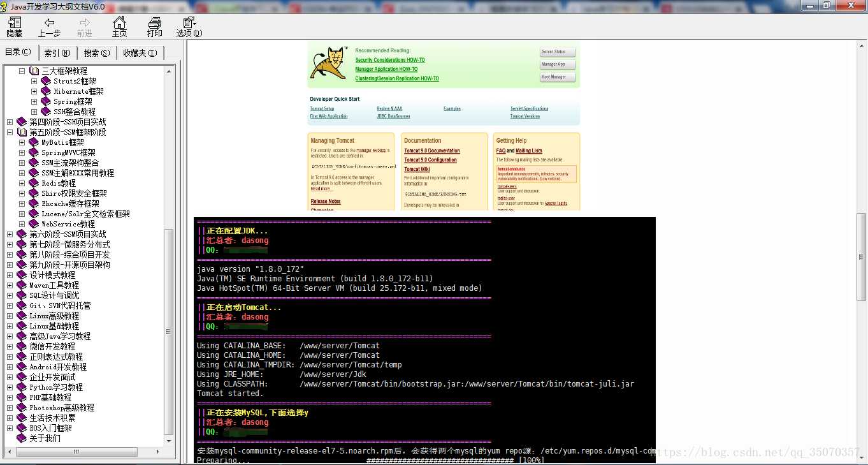
Task: Expand the 第八阶段-综合项目开发 node
Action: point(10,255)
